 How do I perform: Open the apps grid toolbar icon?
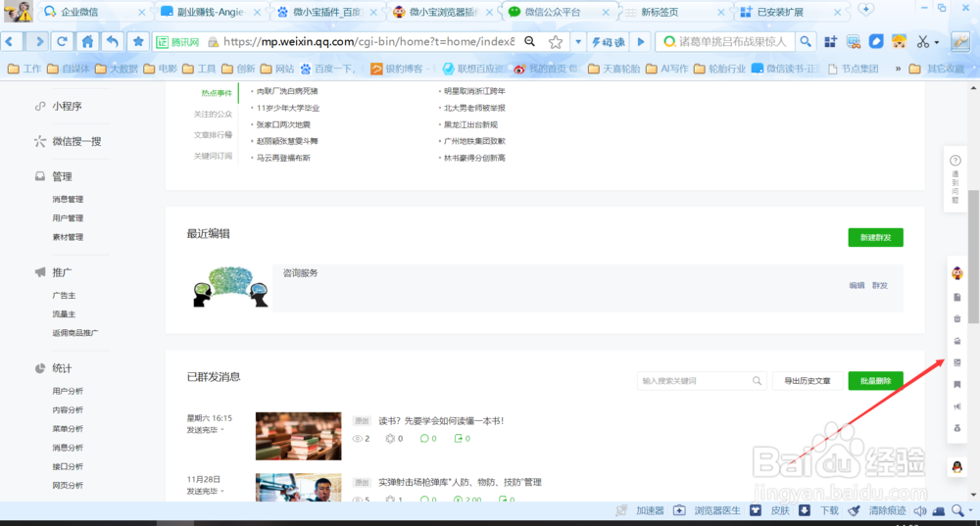pos(831,42)
